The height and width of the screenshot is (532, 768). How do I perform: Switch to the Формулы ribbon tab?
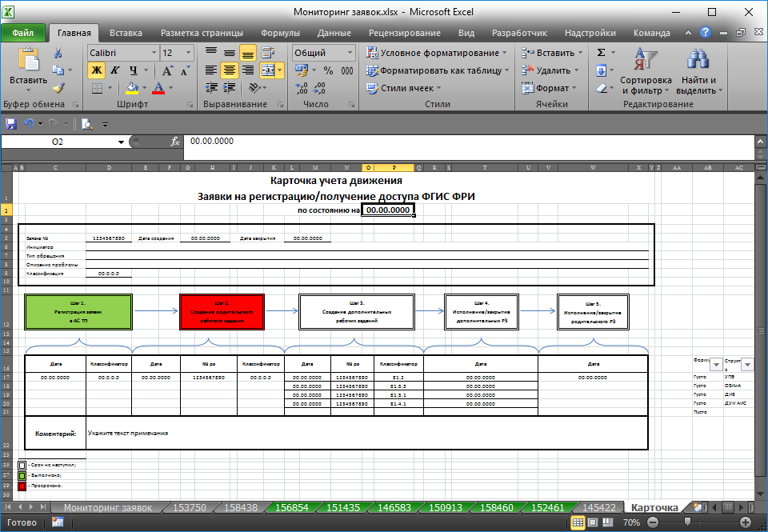280,33
